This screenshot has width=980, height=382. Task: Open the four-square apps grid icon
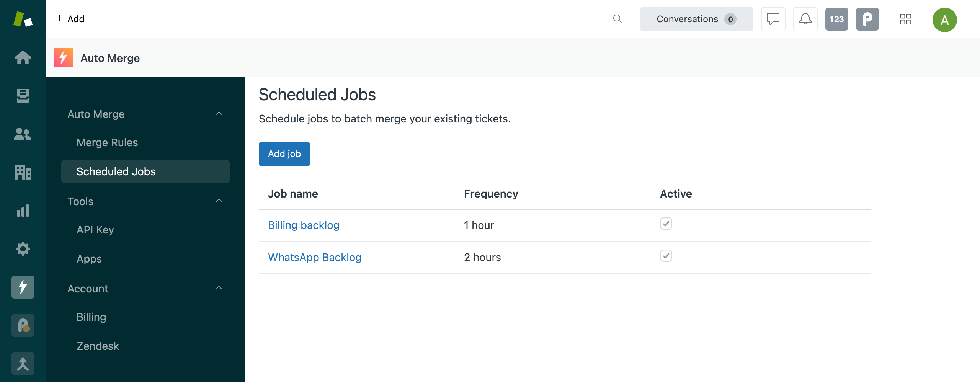pyautogui.click(x=906, y=19)
